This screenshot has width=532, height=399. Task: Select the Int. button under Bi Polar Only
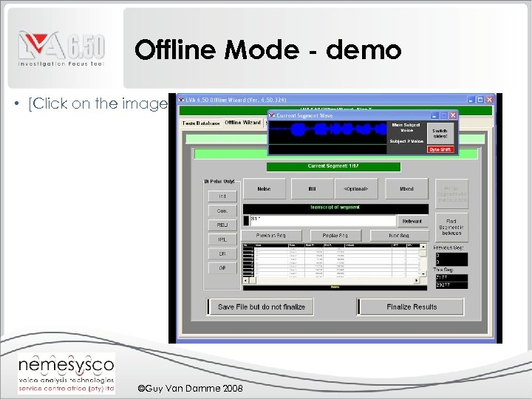tap(222, 197)
